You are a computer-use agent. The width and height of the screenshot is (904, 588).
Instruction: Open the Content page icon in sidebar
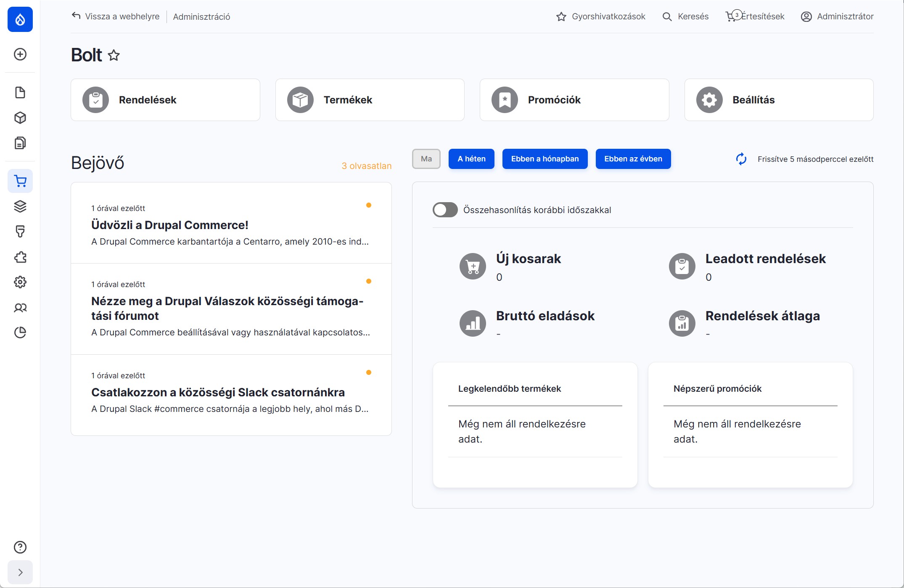pos(20,92)
